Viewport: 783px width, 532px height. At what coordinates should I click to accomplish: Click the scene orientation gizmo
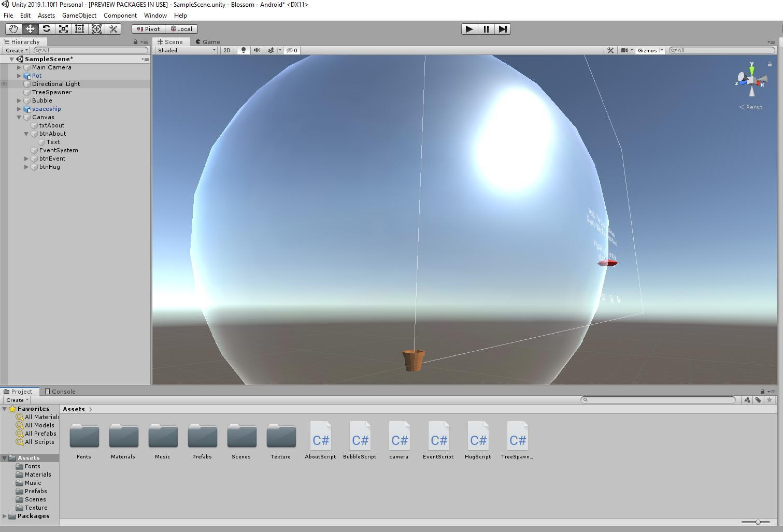point(751,80)
